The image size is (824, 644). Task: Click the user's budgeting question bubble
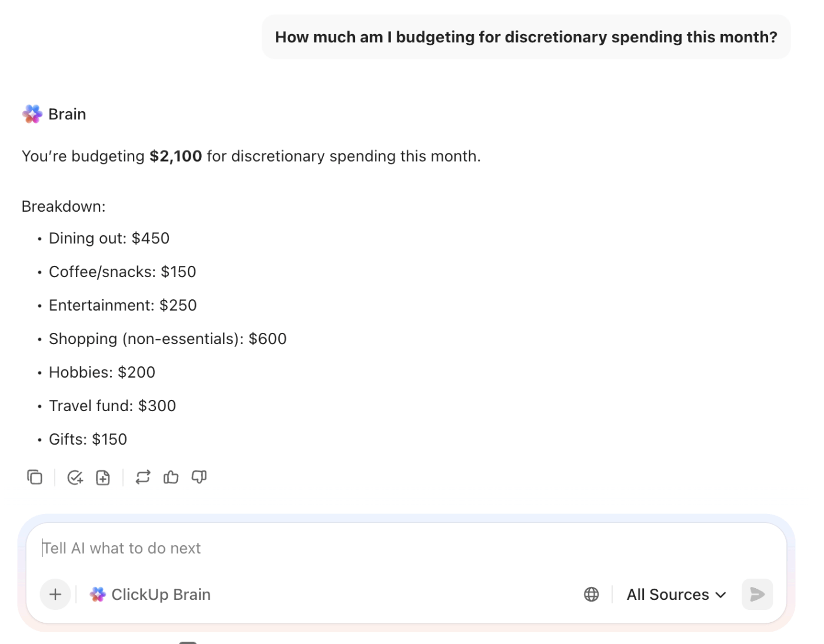click(x=526, y=37)
